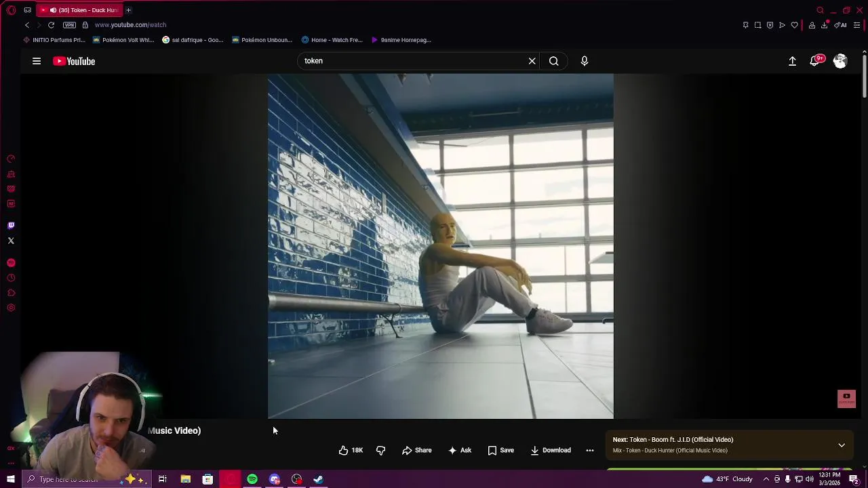Click the pinboard pin icon in toolbar

click(745, 25)
